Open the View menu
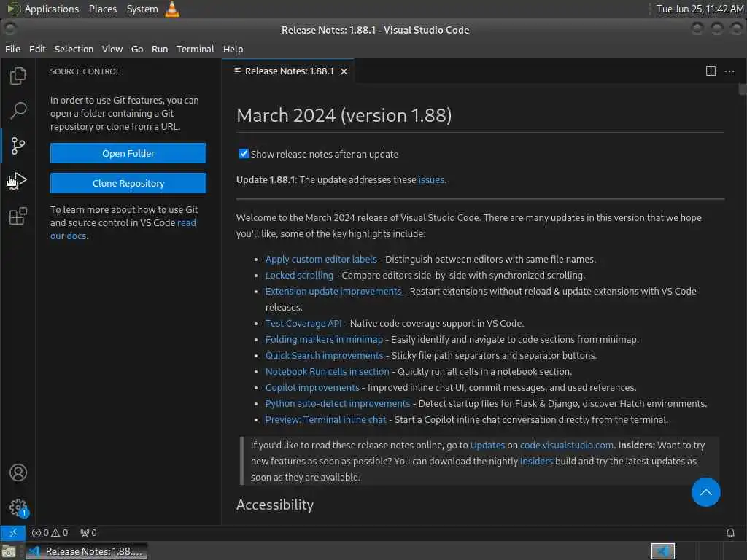The width and height of the screenshot is (747, 560). coord(112,49)
